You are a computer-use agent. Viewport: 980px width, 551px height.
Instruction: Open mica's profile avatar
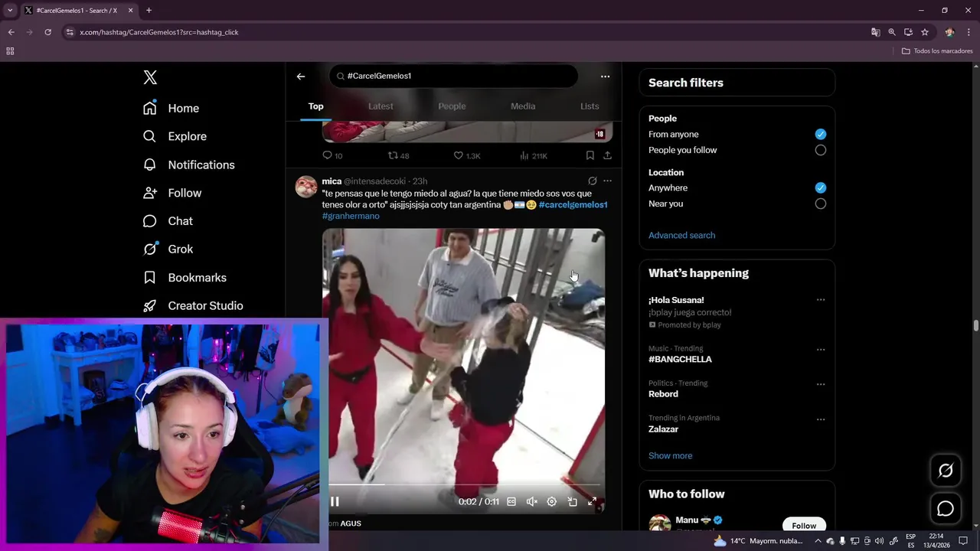tap(306, 187)
